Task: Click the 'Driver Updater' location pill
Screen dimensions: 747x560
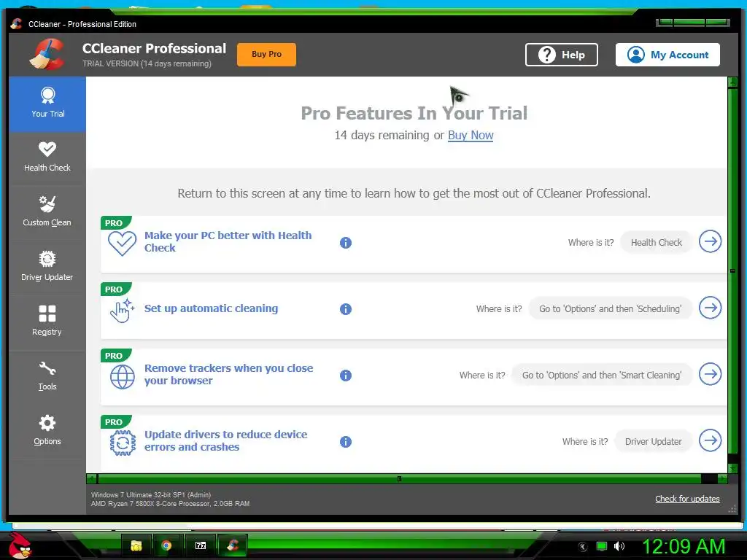Action: [653, 441]
